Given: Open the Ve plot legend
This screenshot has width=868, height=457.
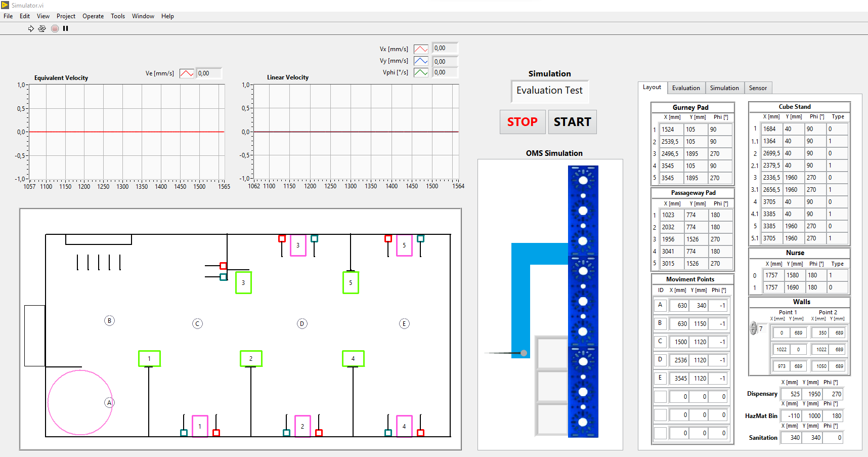Looking at the screenshot, I should pyautogui.click(x=186, y=73).
